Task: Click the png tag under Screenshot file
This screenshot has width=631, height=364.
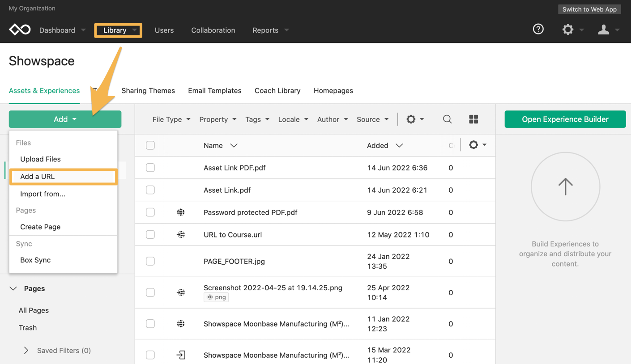Action: tap(216, 297)
